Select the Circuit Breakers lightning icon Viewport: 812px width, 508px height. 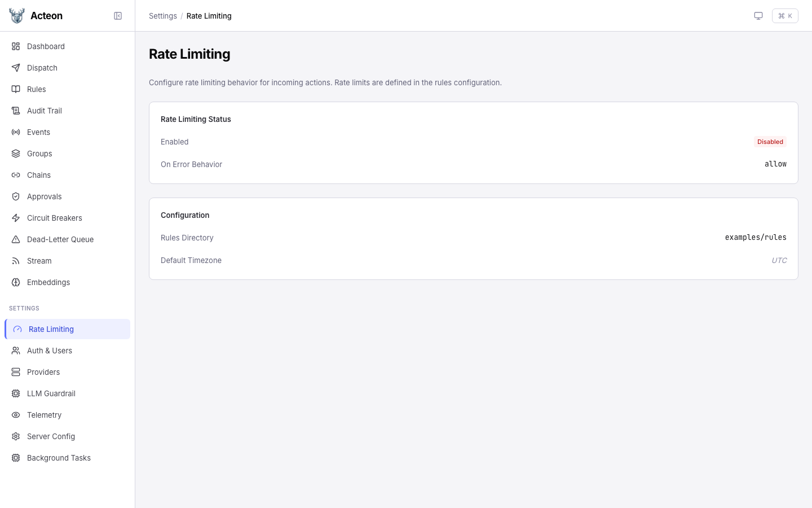[x=16, y=218]
